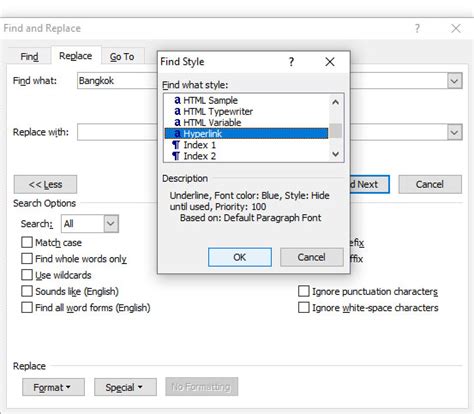The width and height of the screenshot is (474, 414).
Task: Confirm Find Style with OK
Action: (x=240, y=257)
